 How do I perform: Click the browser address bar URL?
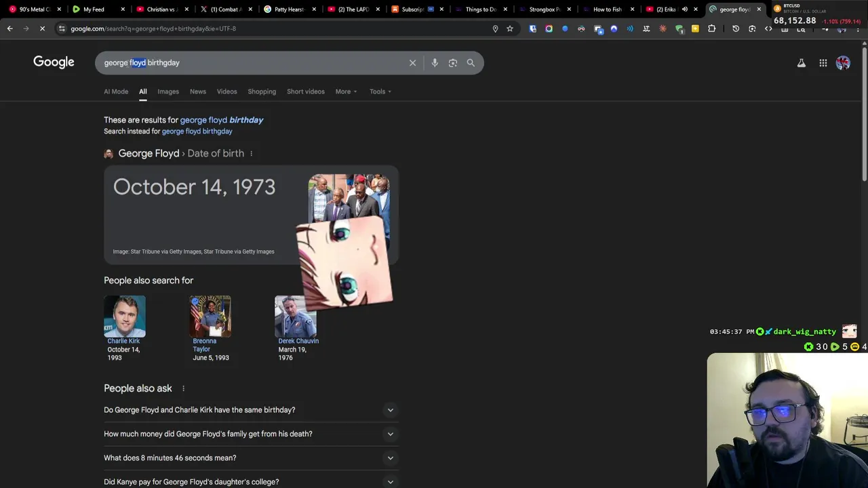pyautogui.click(x=153, y=28)
